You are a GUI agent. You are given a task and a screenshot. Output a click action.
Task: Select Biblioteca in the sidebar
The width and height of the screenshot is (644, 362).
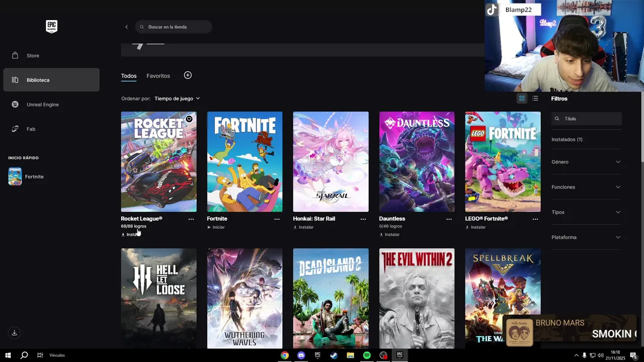coord(51,80)
